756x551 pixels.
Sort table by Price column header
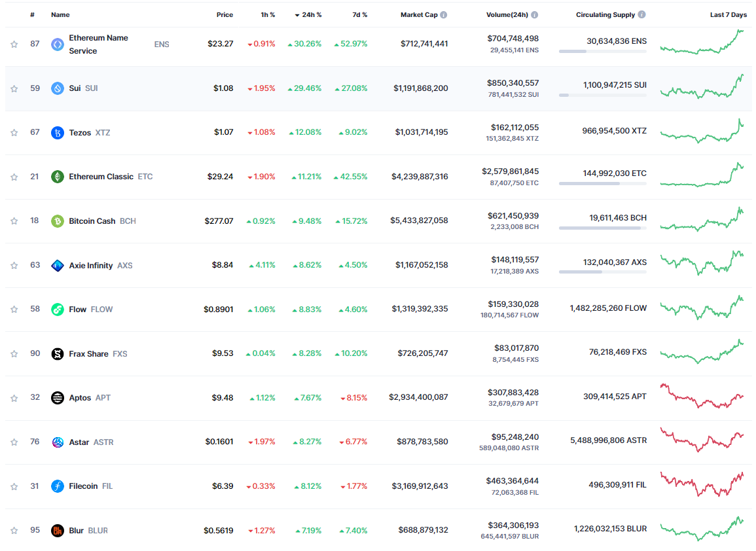tap(225, 15)
